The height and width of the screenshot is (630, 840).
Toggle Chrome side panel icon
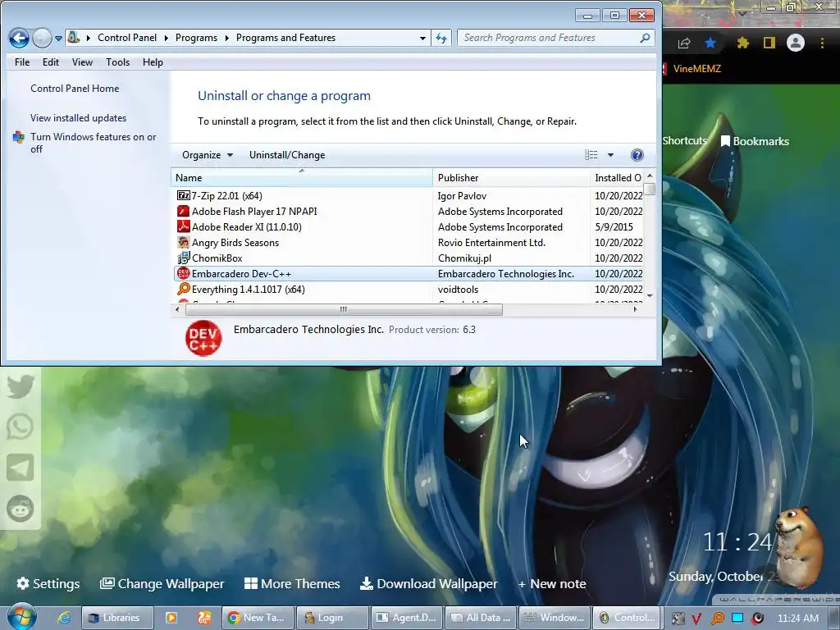[769, 43]
